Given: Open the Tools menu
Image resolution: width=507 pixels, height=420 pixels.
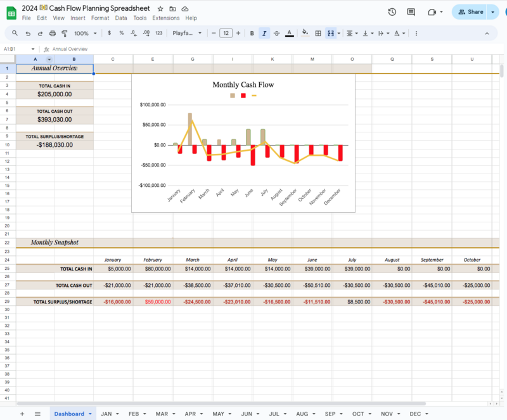Looking at the screenshot, I should click(139, 18).
